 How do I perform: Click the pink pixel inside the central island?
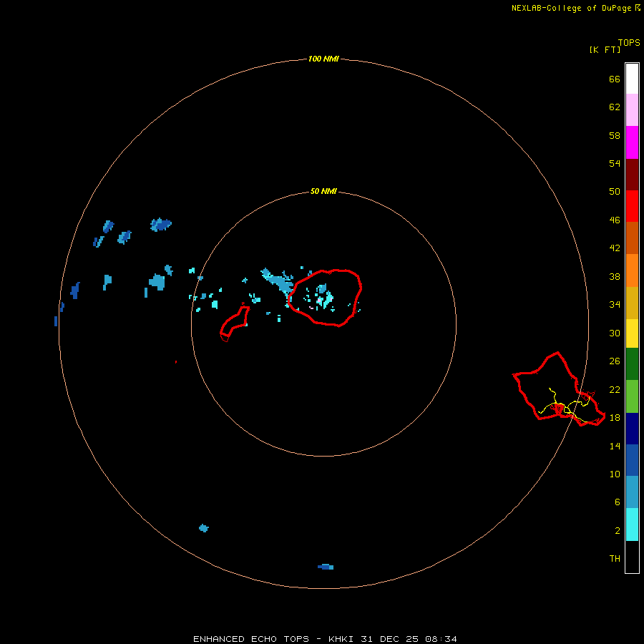318,301
